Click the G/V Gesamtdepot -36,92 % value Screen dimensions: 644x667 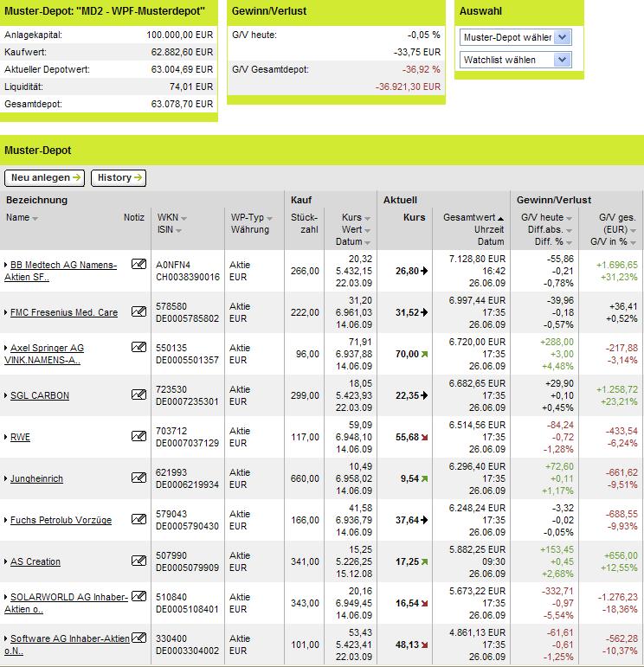pos(422,70)
